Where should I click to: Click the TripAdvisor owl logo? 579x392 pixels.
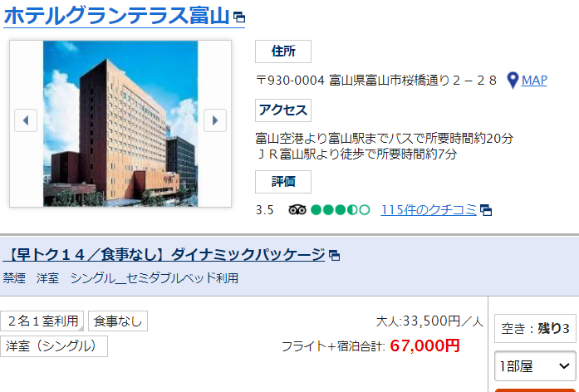point(297,210)
